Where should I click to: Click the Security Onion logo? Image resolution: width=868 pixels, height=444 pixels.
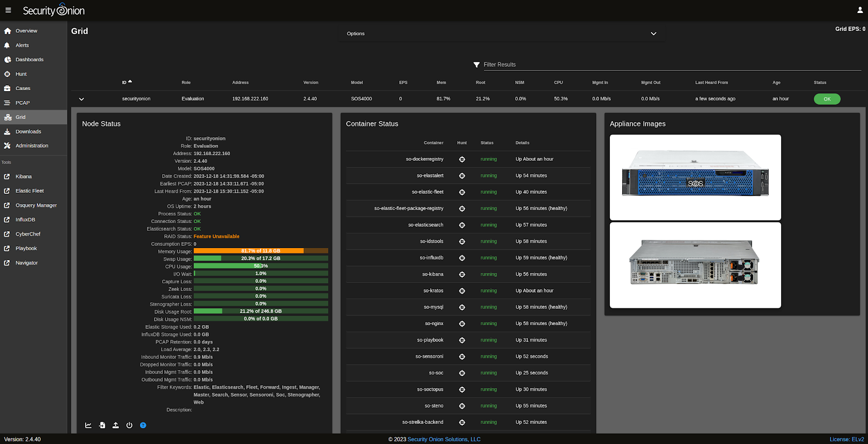[54, 10]
